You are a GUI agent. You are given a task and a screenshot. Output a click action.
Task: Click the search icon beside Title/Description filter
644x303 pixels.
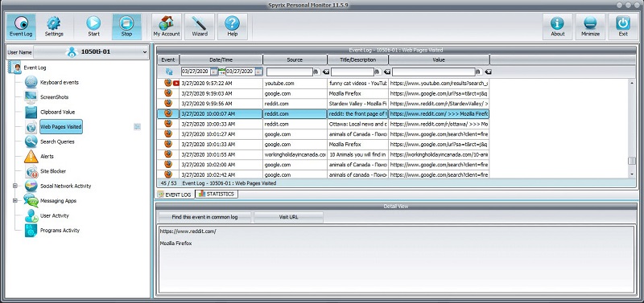click(377, 72)
